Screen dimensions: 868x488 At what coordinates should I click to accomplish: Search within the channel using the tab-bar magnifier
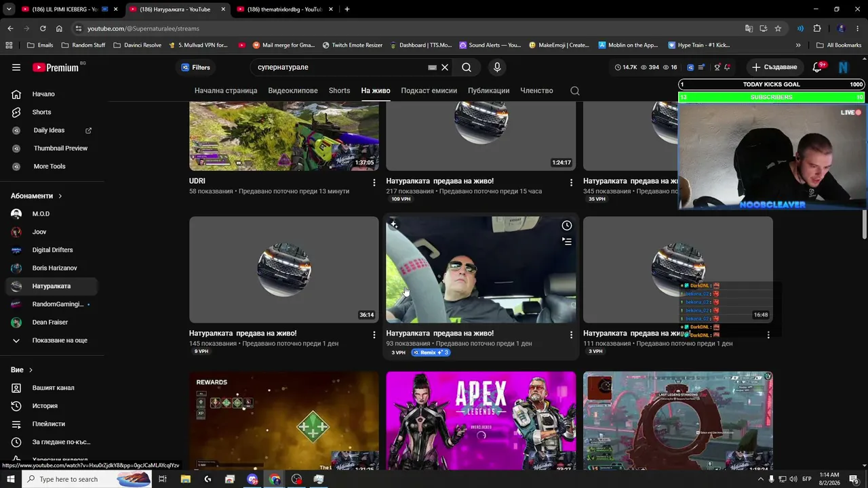pyautogui.click(x=575, y=91)
